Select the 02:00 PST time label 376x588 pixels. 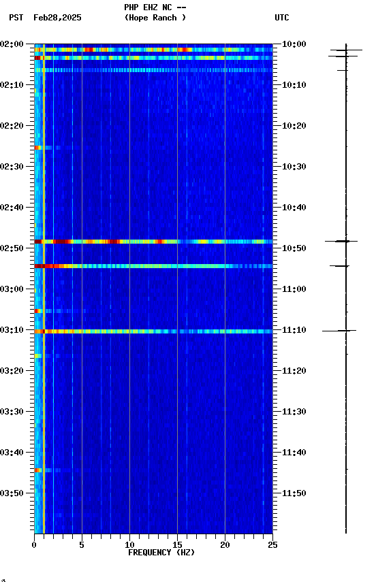(12, 44)
